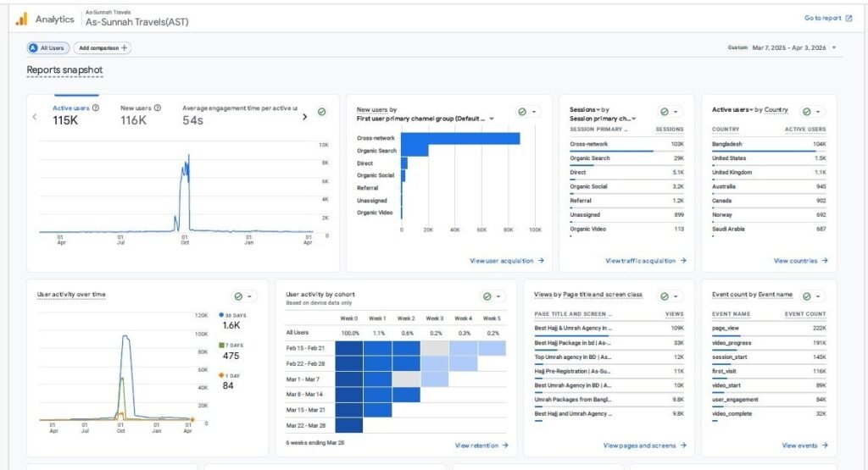868x470 pixels.
Task: Click the Active users help icon
Action: coord(96,108)
